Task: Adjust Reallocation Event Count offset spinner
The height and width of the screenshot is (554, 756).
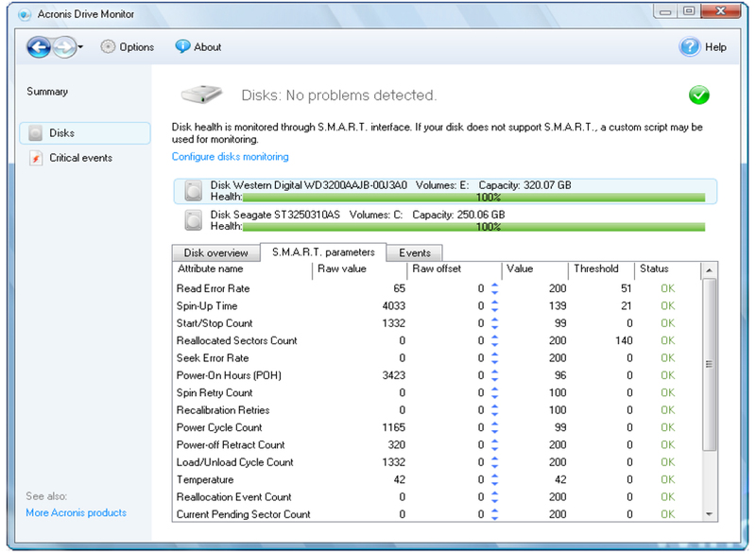Action: (x=494, y=497)
